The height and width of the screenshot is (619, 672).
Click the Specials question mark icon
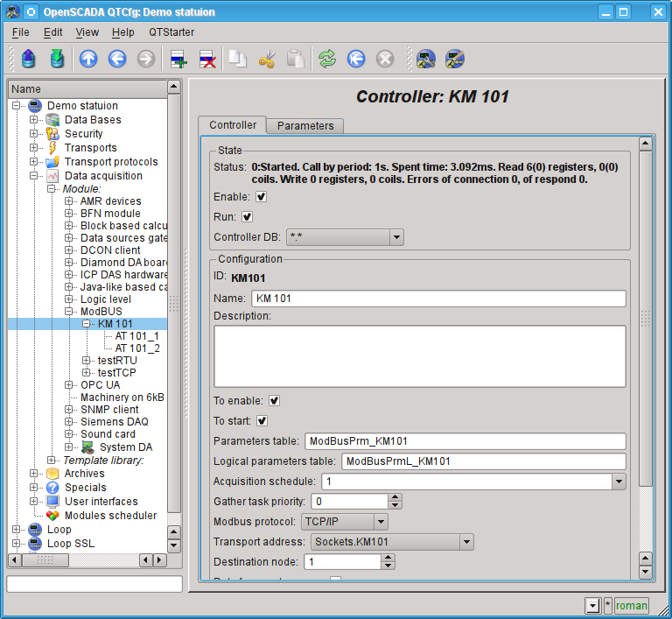(52, 488)
